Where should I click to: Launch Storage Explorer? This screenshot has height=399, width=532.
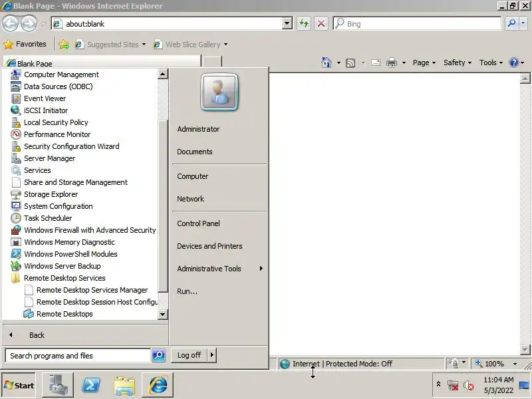click(45, 194)
